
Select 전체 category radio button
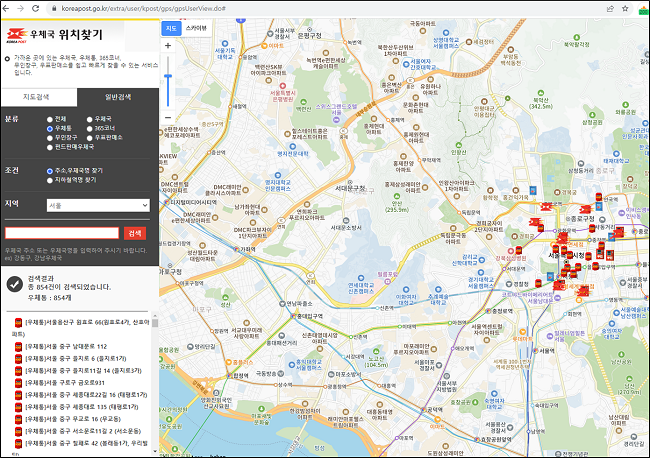click(50, 119)
